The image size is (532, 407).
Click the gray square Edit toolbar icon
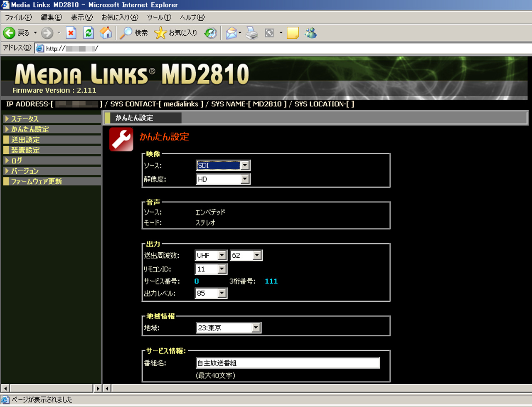point(269,33)
